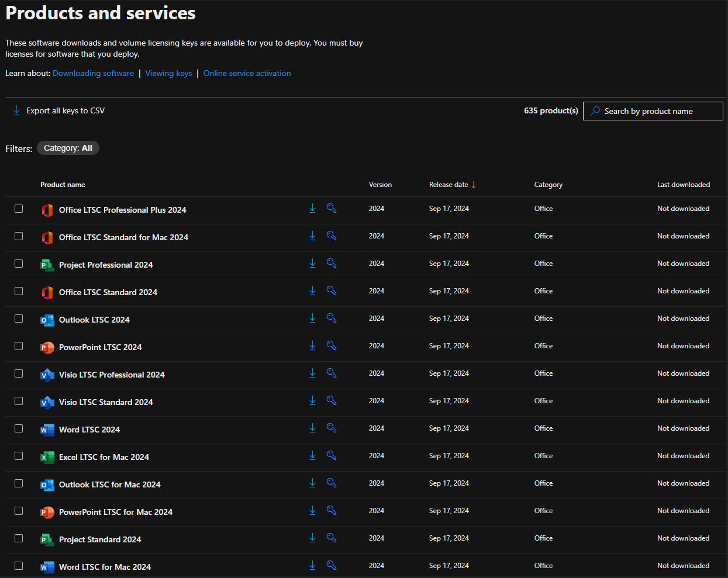728x578 pixels.
Task: View keys for Outlook LTSC for Mac 2024
Action: click(x=332, y=483)
